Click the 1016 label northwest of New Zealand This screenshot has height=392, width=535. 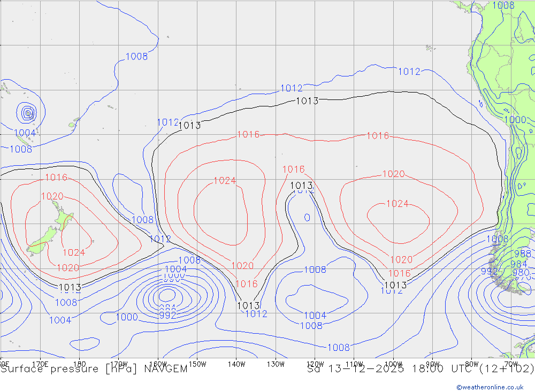tap(56, 178)
